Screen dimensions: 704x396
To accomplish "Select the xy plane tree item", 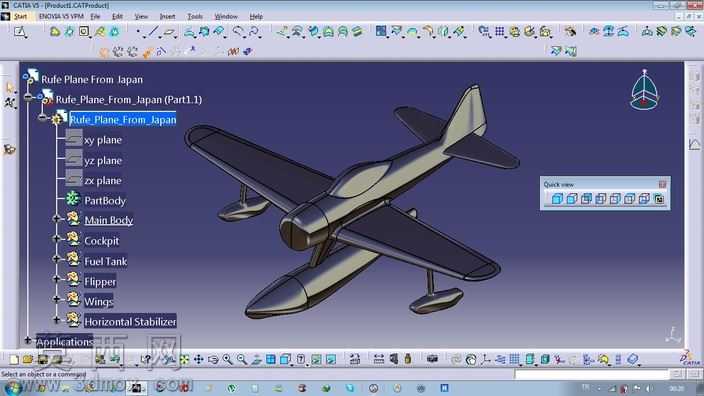I will [x=103, y=140].
